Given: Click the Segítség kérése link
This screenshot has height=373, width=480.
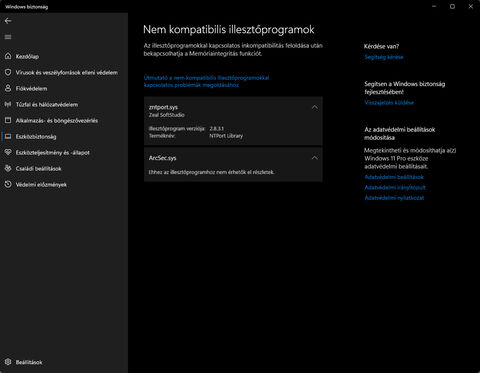Looking at the screenshot, I should [x=384, y=57].
